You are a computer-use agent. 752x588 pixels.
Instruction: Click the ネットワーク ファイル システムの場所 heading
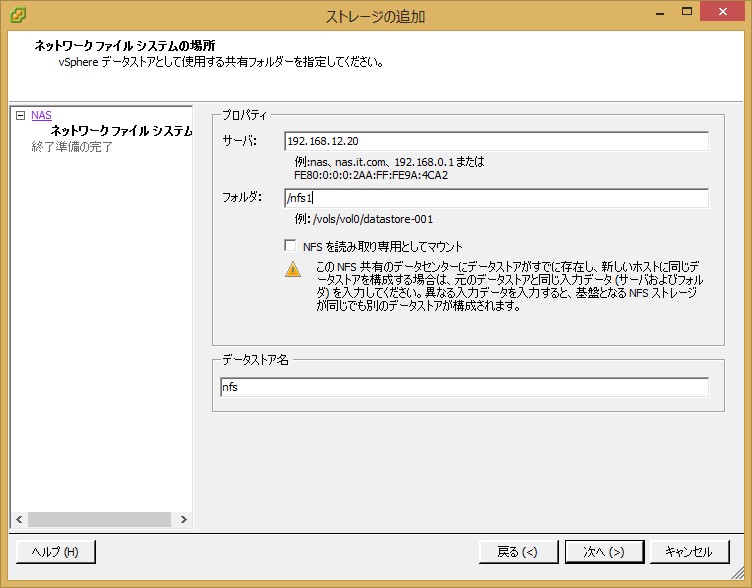125,46
